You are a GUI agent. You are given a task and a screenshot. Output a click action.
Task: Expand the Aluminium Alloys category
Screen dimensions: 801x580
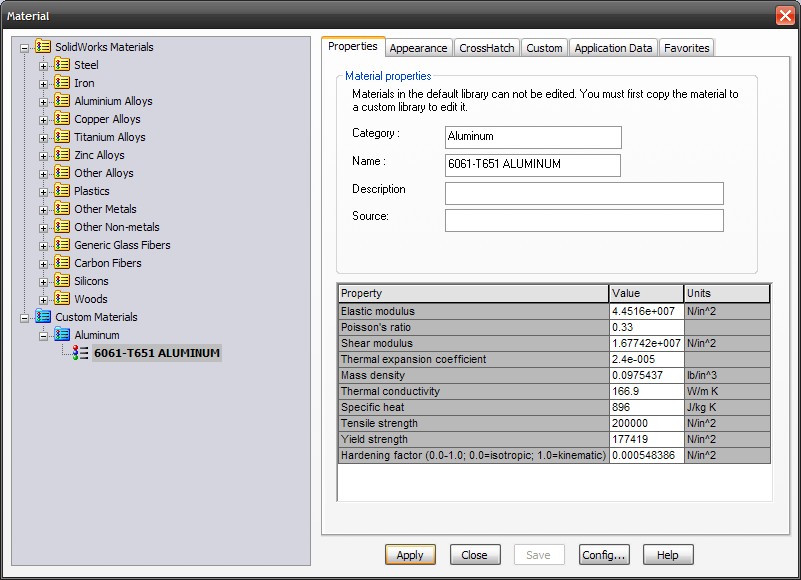point(43,102)
